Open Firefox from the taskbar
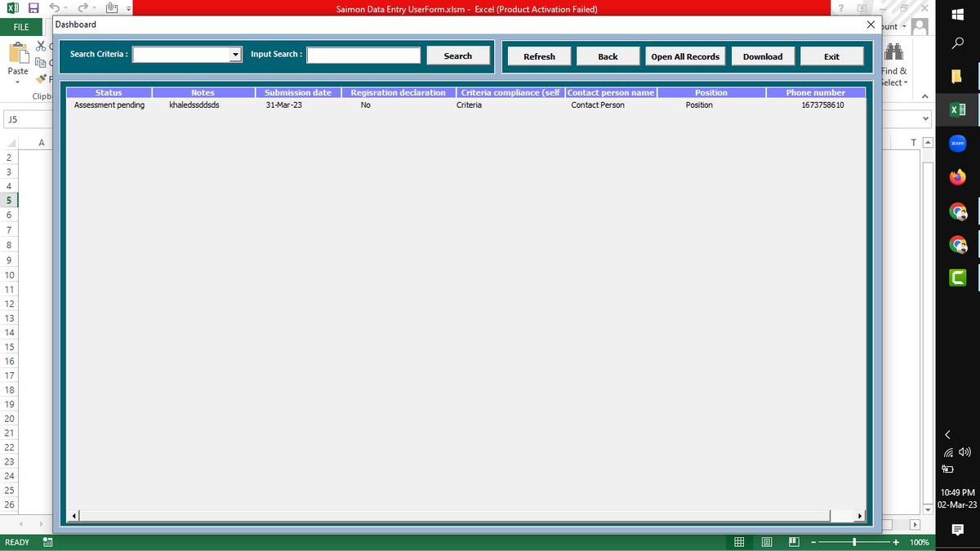 coord(957,178)
